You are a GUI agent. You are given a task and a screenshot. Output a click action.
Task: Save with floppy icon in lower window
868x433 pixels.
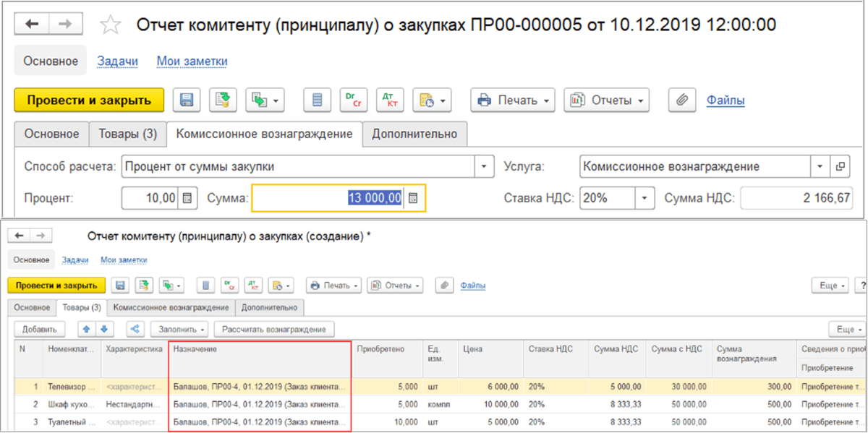click(121, 286)
